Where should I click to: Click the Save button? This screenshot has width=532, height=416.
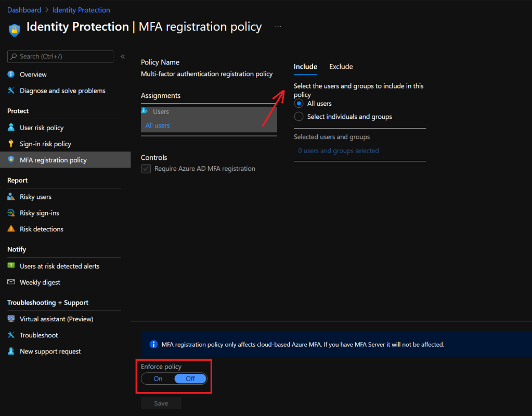[x=161, y=403]
